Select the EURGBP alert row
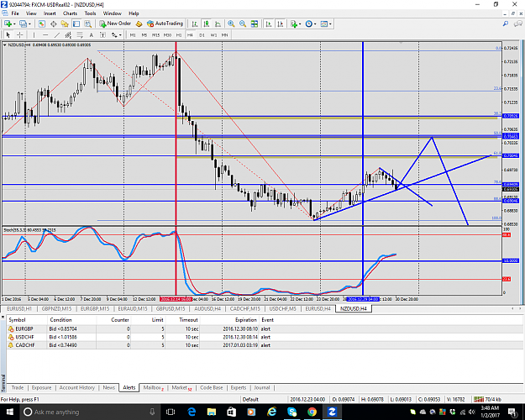Viewport: 525px width, 420px height. [x=265, y=329]
